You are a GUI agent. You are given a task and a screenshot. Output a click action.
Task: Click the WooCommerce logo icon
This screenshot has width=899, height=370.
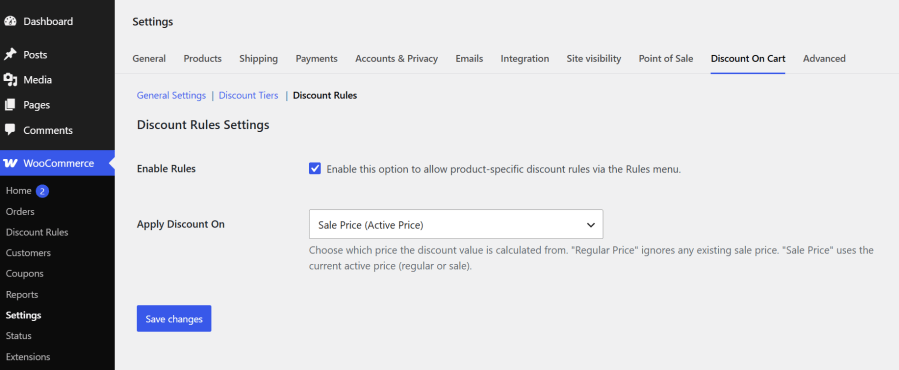tap(10, 163)
